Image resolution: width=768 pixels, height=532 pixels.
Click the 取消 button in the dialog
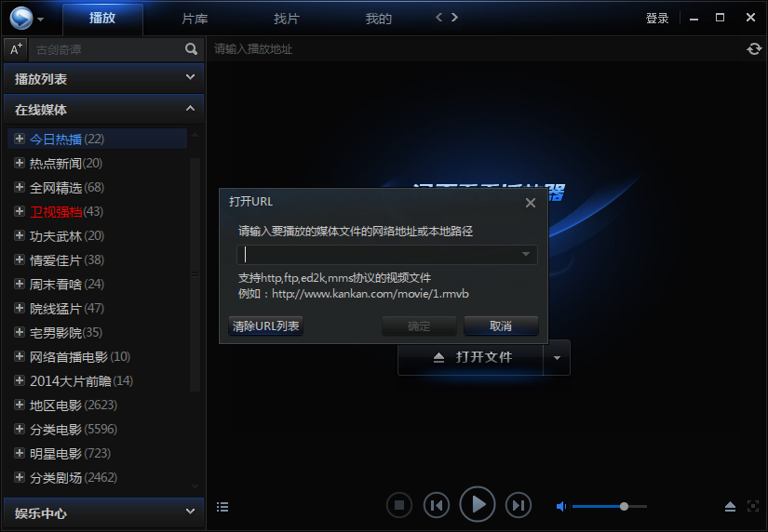click(x=501, y=326)
